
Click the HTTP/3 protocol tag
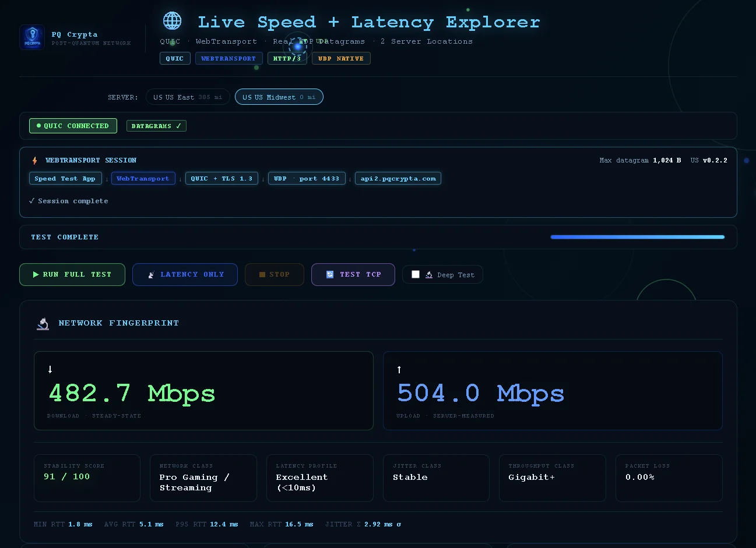coord(287,58)
